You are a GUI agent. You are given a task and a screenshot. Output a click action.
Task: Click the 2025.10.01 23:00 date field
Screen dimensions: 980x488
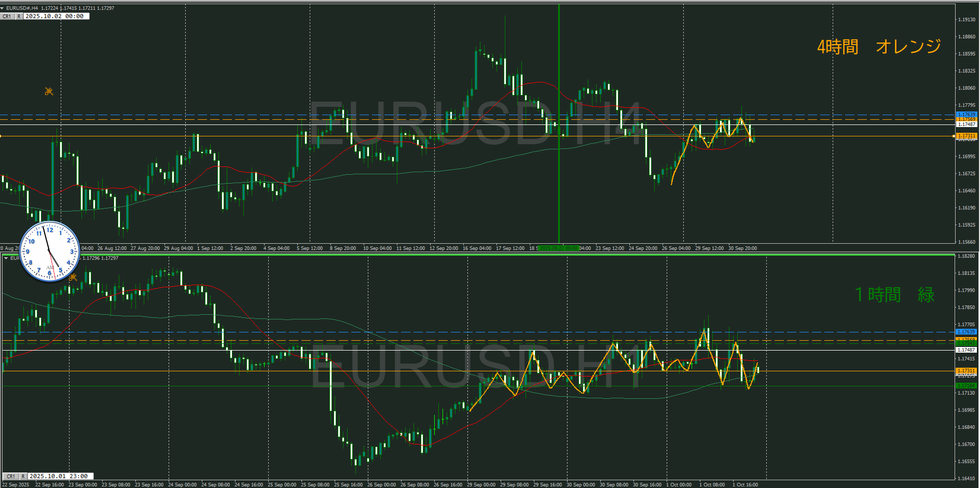click(x=59, y=476)
